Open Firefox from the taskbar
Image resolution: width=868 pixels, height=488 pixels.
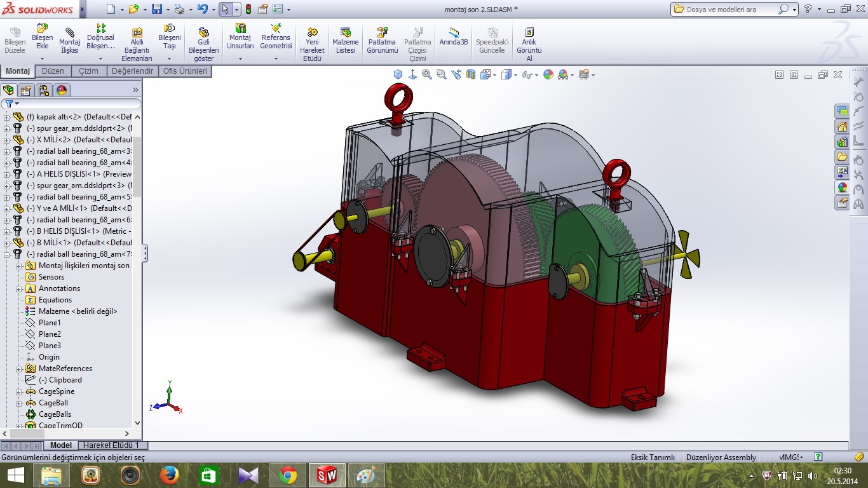pyautogui.click(x=169, y=475)
